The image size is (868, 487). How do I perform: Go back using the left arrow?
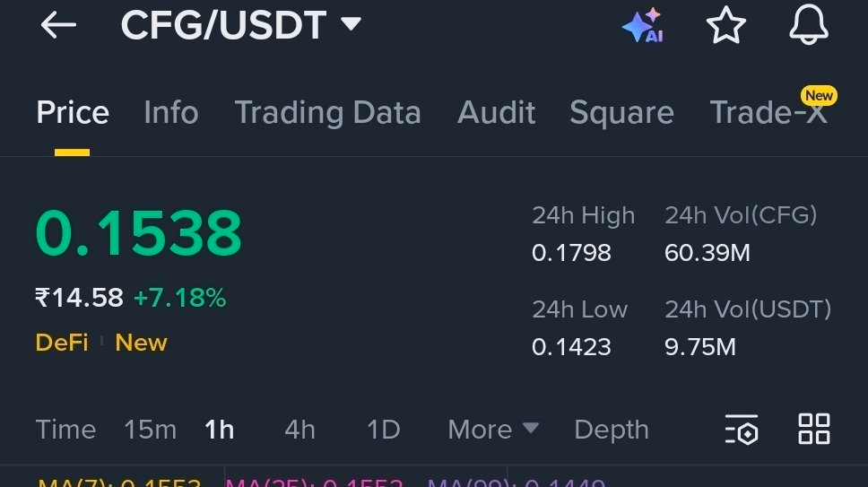coord(58,25)
